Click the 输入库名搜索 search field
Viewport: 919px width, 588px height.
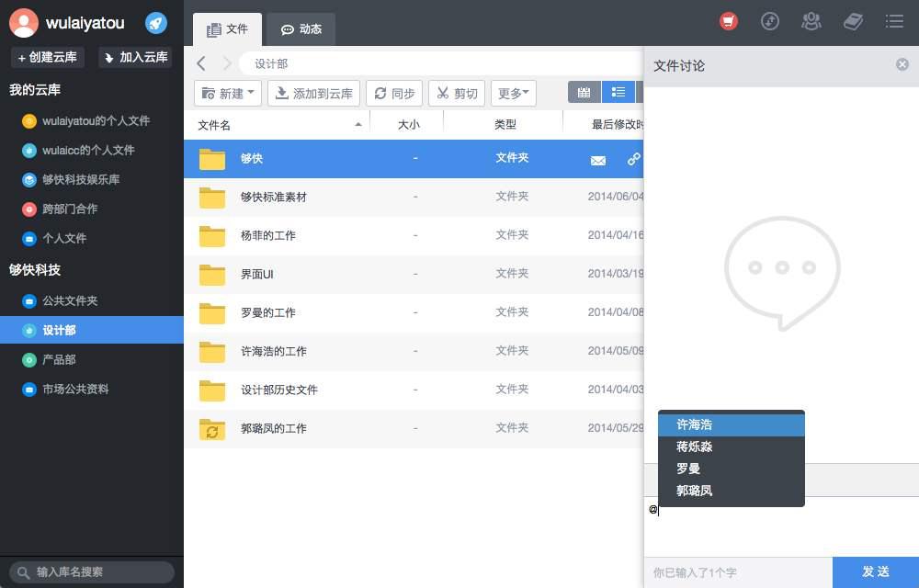click(92, 572)
